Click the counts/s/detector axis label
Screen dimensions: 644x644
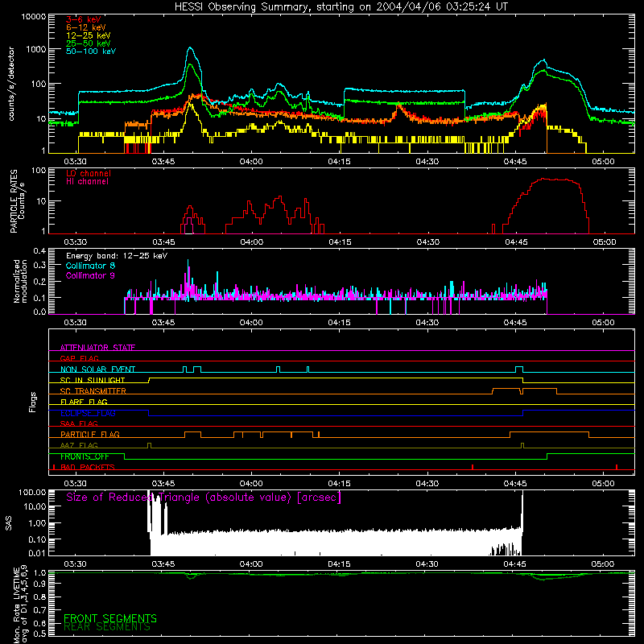coord(11,84)
